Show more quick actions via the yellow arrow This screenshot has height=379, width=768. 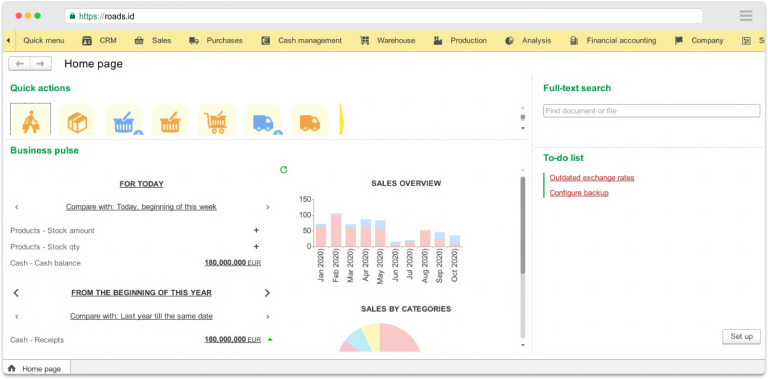341,119
